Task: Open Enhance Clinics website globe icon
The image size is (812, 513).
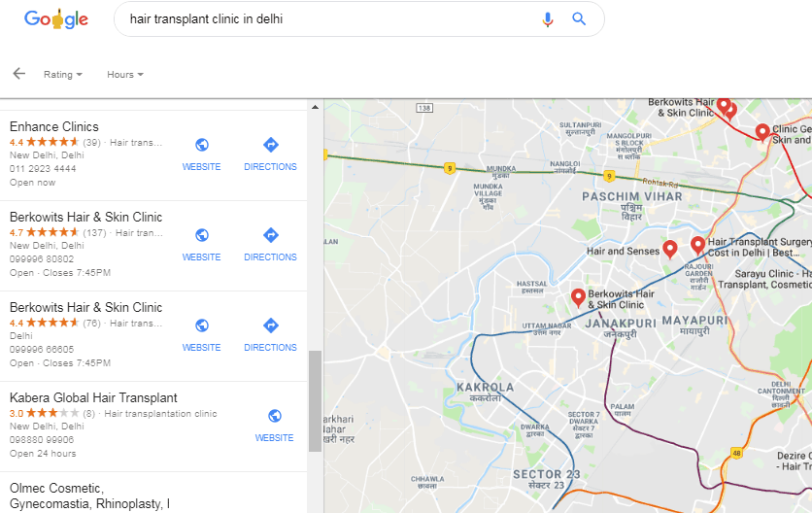Action: [x=202, y=145]
